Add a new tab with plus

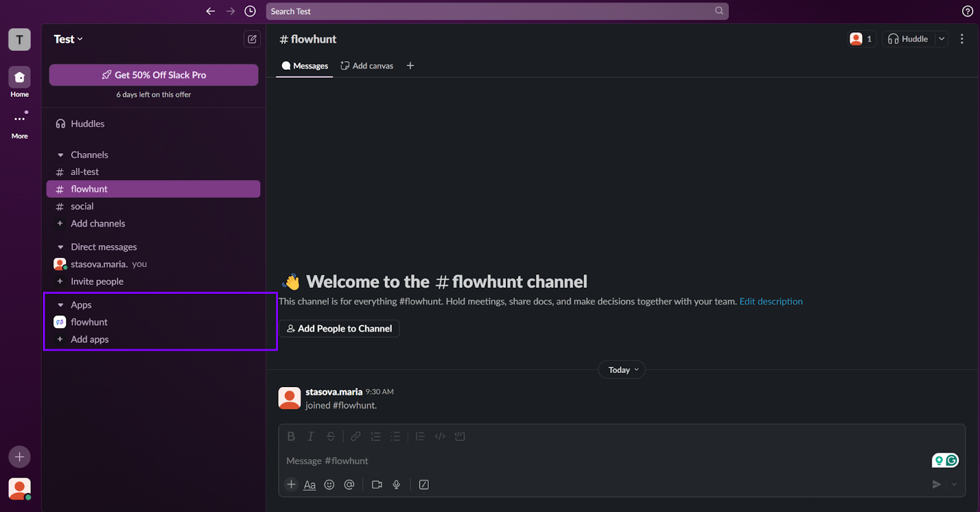coord(410,66)
